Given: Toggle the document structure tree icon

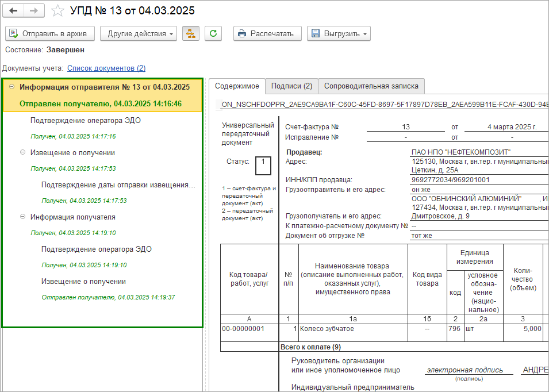Looking at the screenshot, I should [191, 33].
